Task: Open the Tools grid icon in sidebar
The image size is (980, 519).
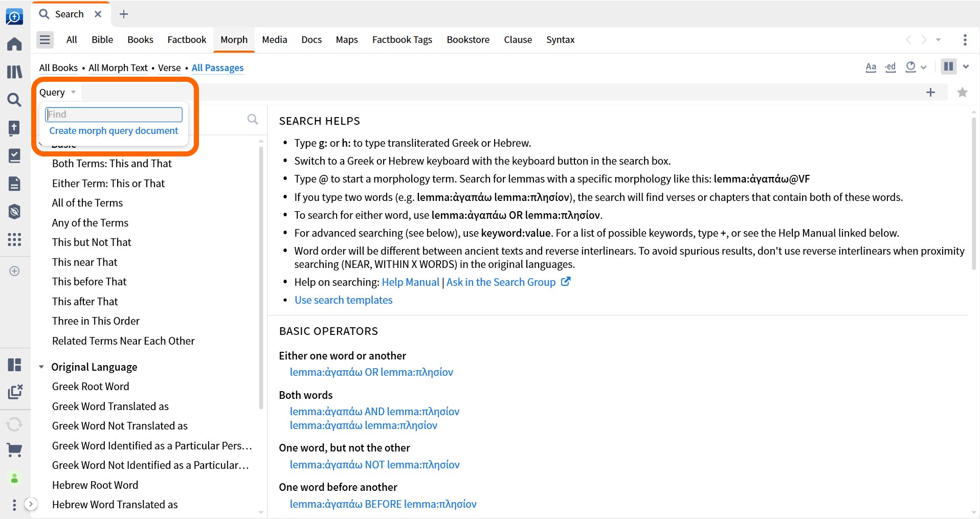Action: 14,239
